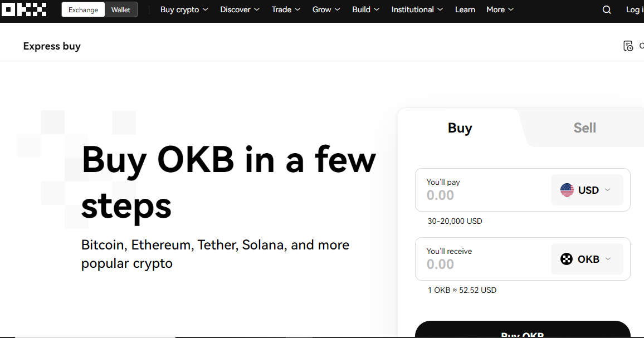Switch to Wallet mode
This screenshot has height=338, width=644.
tap(121, 10)
